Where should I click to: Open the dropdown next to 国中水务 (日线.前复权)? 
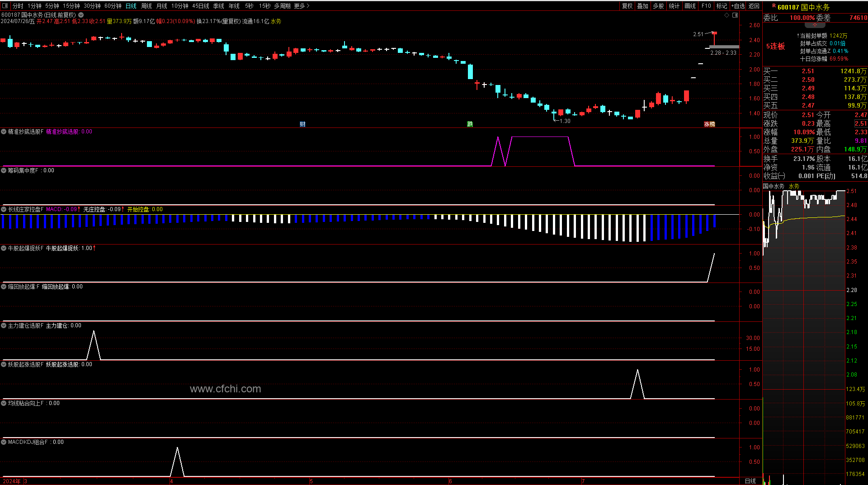[81, 15]
